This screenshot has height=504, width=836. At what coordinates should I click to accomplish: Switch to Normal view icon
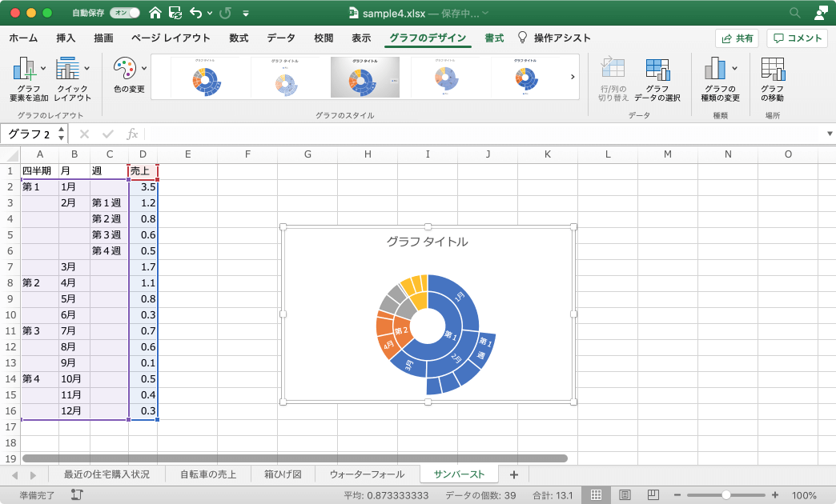596,495
